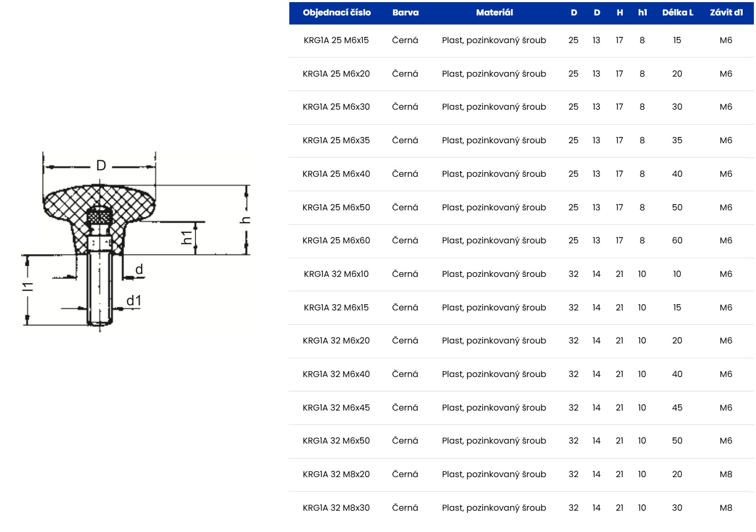
Task: Open the KRGIA 25 M6x60 product entry
Action: 336,241
